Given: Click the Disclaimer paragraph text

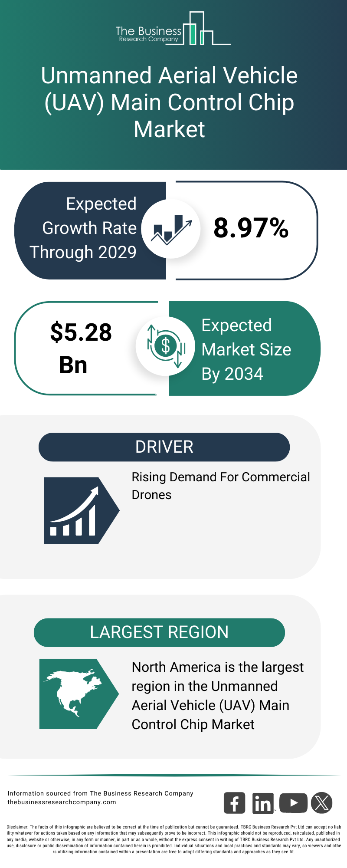Looking at the screenshot, I should coord(173,839).
